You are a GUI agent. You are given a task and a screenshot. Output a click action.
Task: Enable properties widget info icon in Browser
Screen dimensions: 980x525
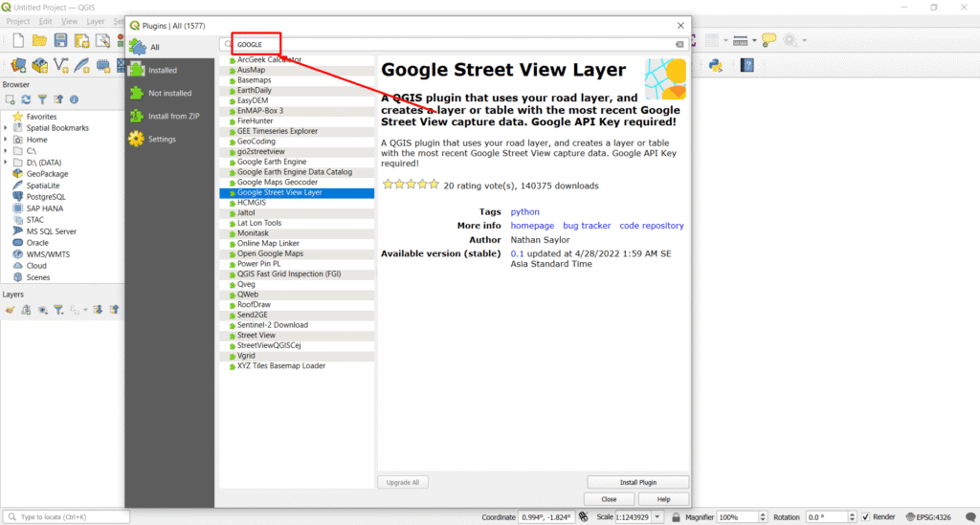point(74,99)
